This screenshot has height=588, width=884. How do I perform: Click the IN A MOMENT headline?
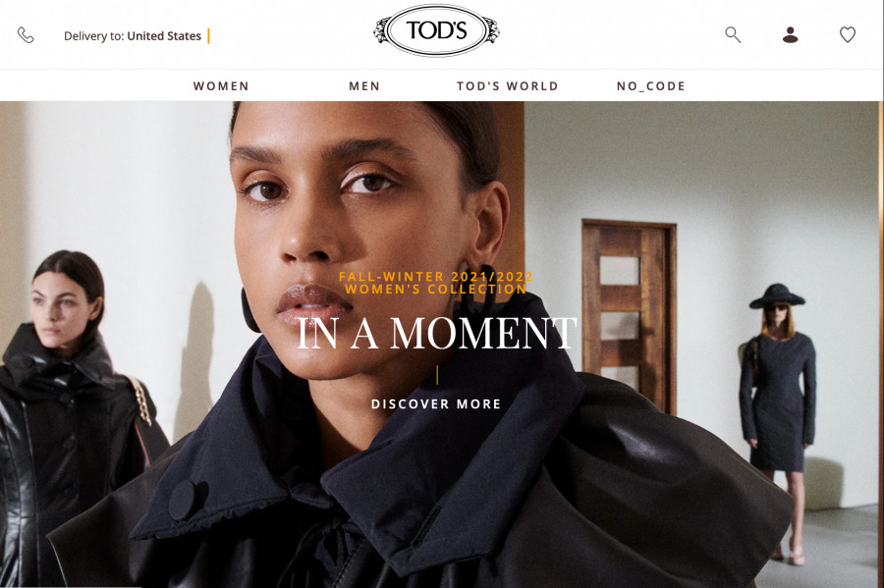click(x=436, y=334)
